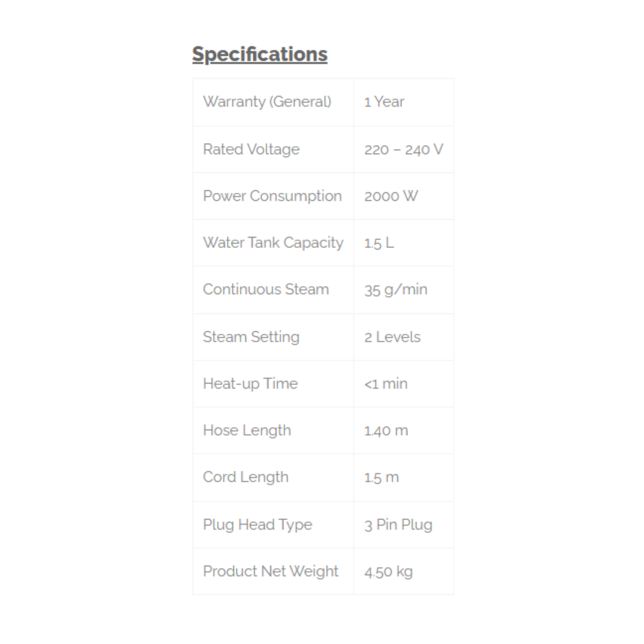Select the 3 Pin Plug value

pos(398,525)
